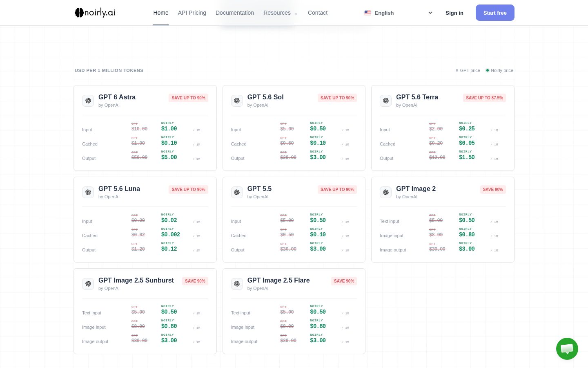Click the OpenAI icon on GPT 5.5 card
This screenshot has height=368, width=588.
[237, 192]
